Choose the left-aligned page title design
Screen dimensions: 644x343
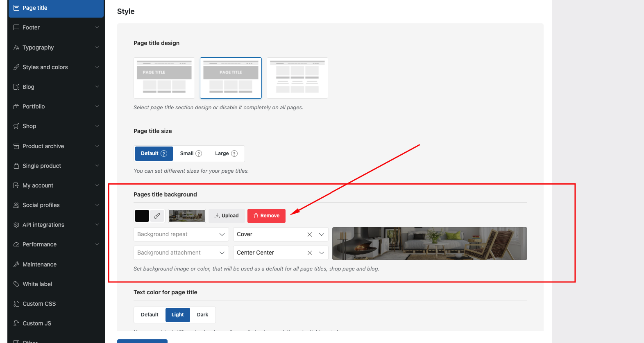click(164, 78)
